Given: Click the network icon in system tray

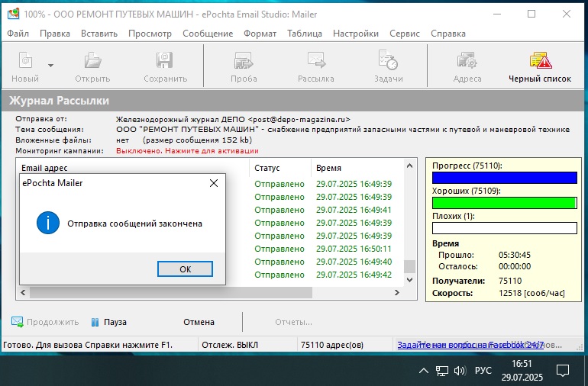Looking at the screenshot, I should tap(441, 371).
